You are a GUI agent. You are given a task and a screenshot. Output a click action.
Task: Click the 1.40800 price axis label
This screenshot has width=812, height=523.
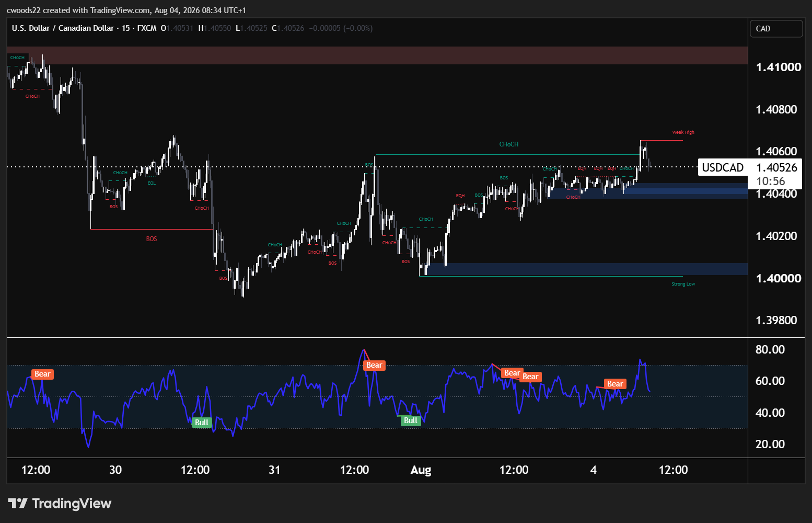click(x=776, y=109)
